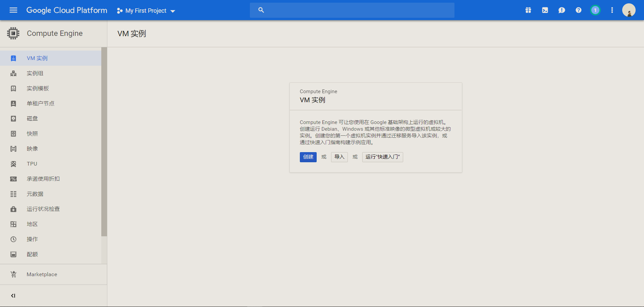Click the Compute Engine chip icon

[13, 33]
